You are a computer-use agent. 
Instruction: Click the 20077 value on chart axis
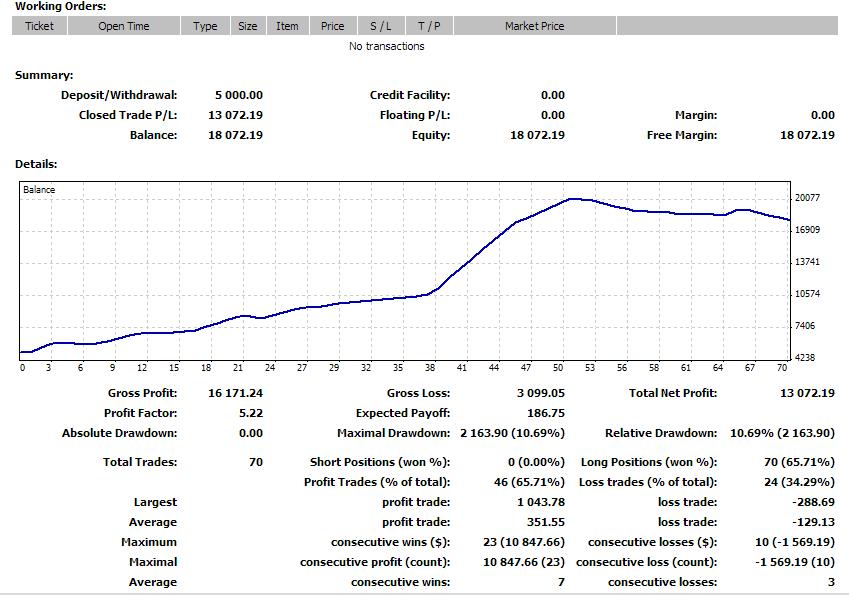(806, 198)
